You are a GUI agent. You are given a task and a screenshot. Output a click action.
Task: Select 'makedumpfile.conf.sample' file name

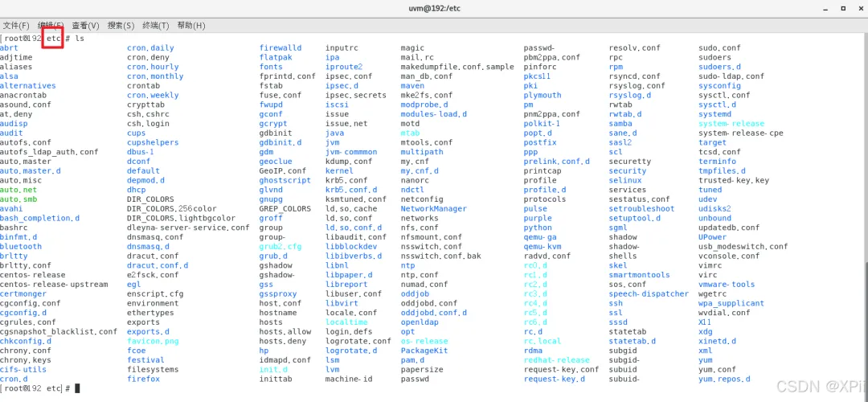(x=457, y=67)
